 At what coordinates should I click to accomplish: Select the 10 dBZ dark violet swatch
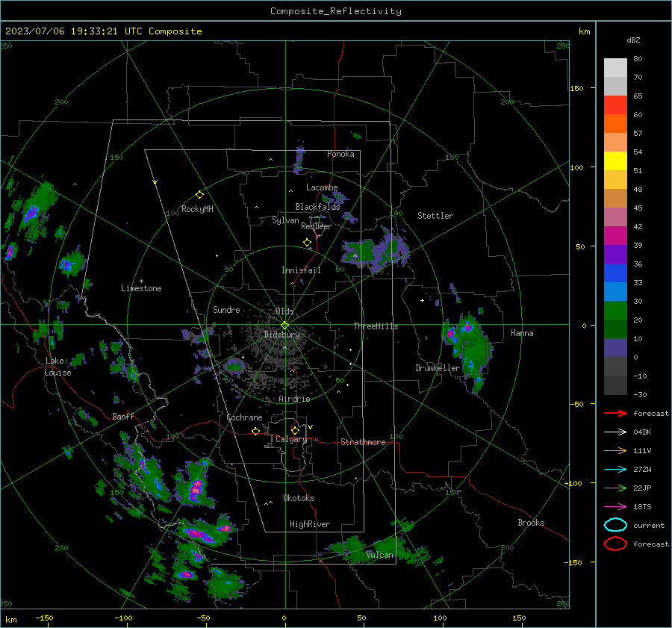coord(615,347)
